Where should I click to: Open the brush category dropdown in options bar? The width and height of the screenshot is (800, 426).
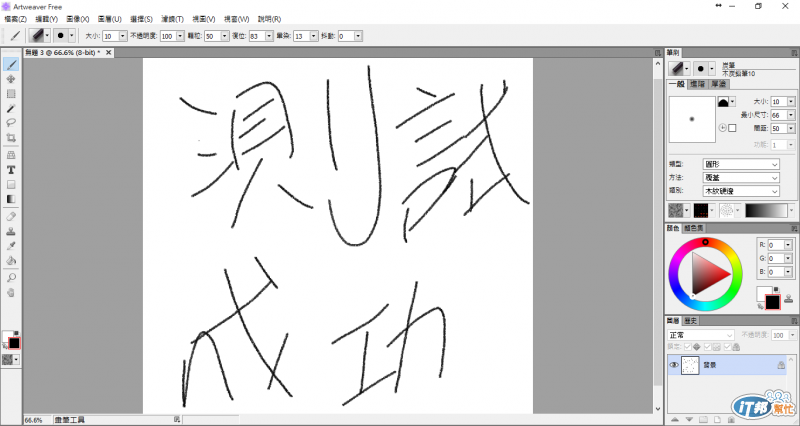tap(47, 36)
